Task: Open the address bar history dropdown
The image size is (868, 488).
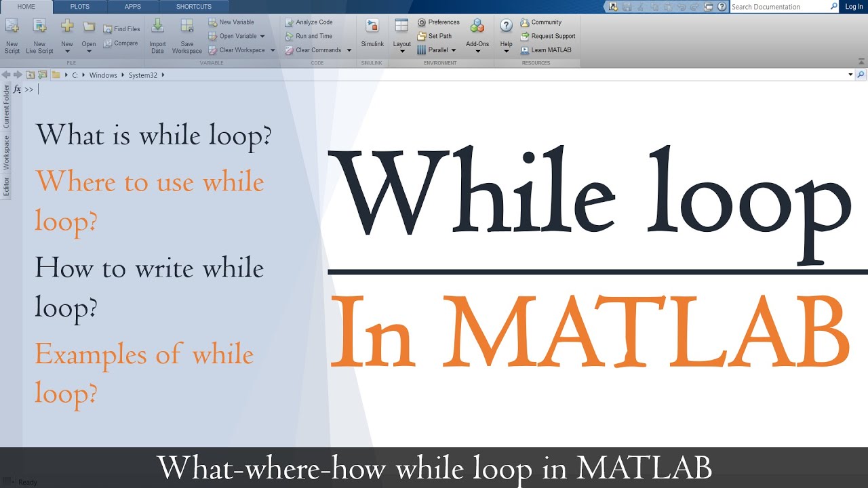Action: pyautogui.click(x=851, y=75)
